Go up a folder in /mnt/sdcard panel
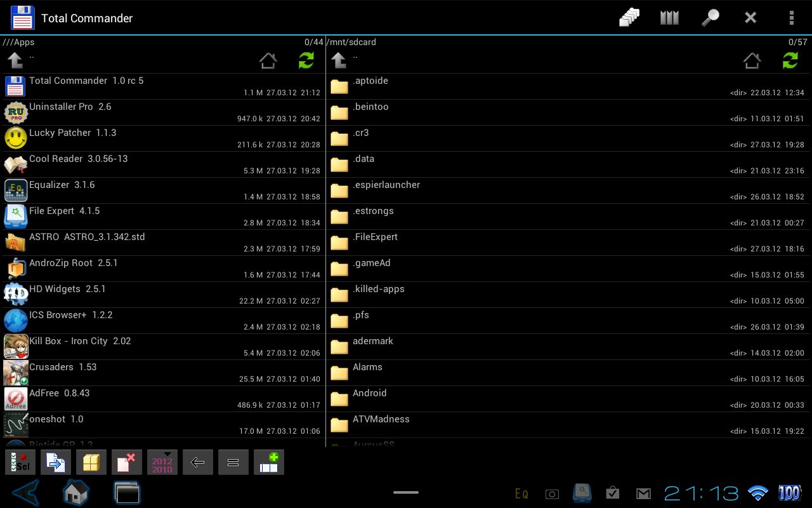Image resolution: width=812 pixels, height=508 pixels. (x=339, y=60)
